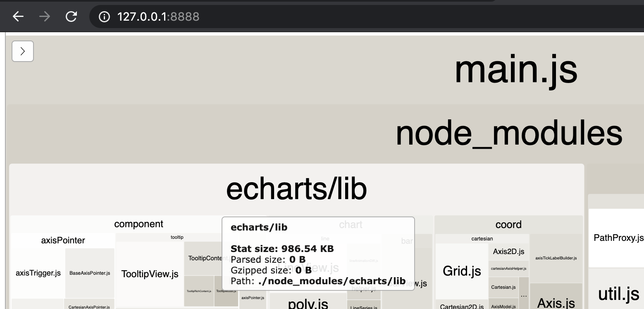The width and height of the screenshot is (644, 309).
Task: Click the Axis.js tile
Action: 556,302
